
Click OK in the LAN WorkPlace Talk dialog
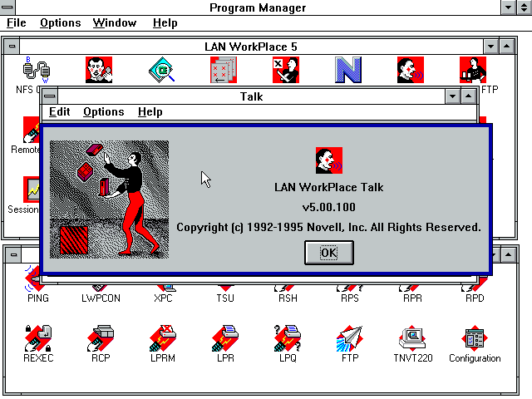[329, 253]
